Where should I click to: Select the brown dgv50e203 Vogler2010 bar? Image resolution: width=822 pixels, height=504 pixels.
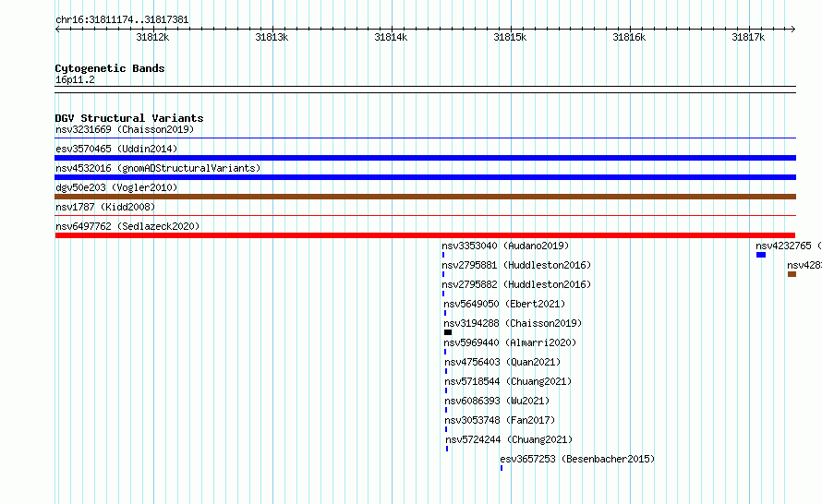pos(425,197)
